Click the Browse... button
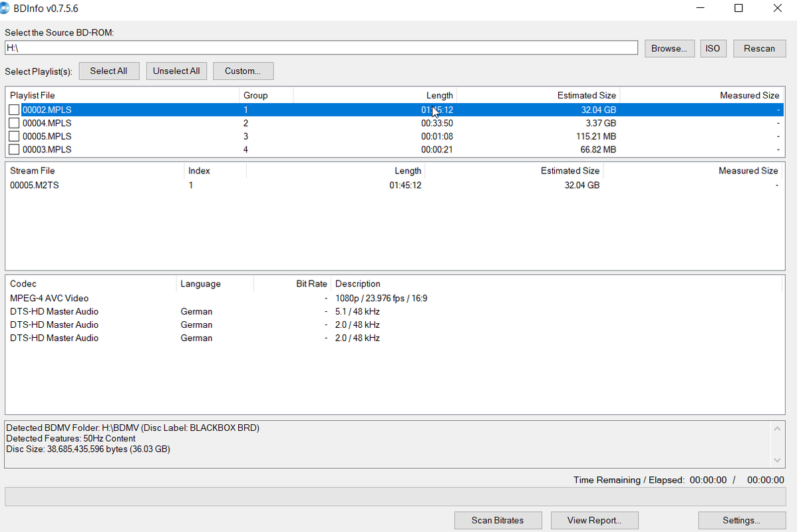The image size is (797, 532). pyautogui.click(x=669, y=49)
